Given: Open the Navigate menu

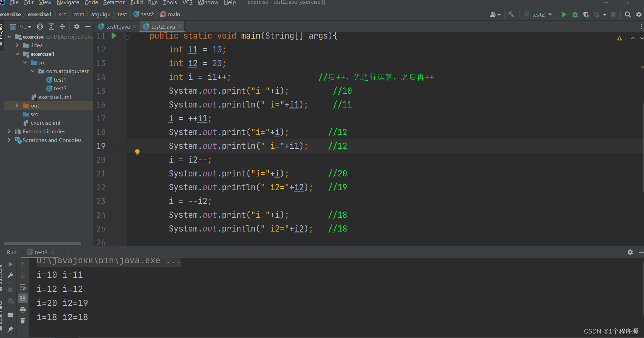Looking at the screenshot, I should pyautogui.click(x=68, y=3).
